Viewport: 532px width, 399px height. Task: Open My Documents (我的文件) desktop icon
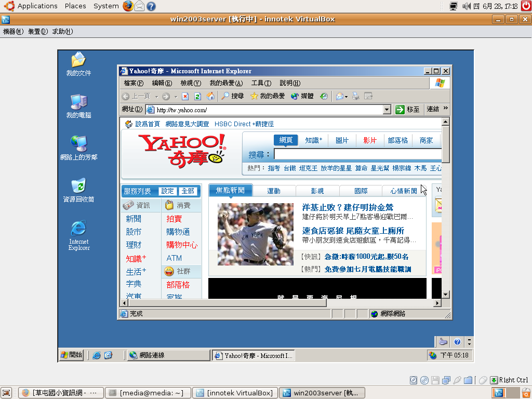tap(79, 63)
